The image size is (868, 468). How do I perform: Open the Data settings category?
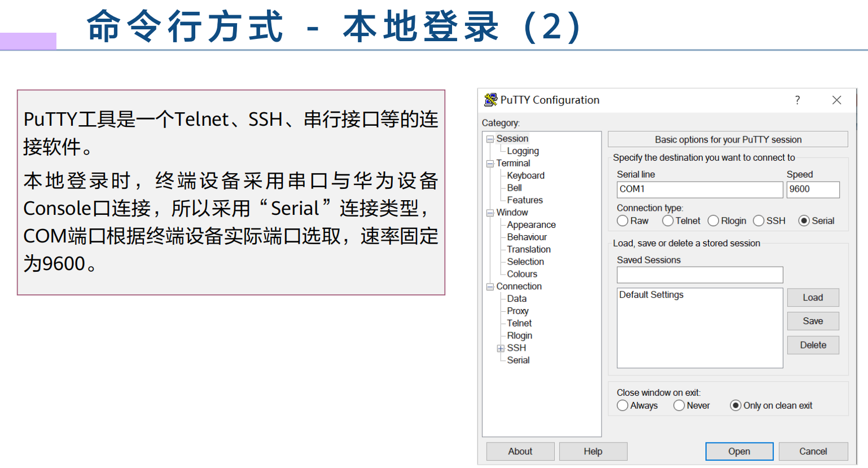point(516,299)
